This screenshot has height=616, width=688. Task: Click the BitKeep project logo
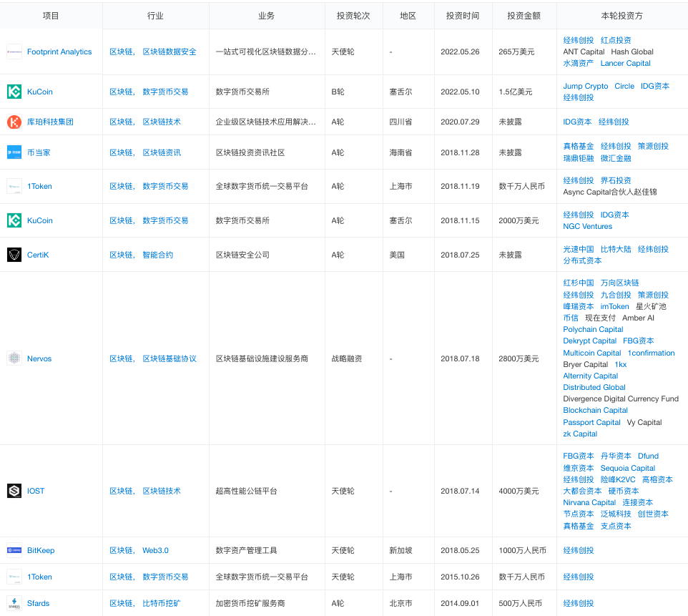14,550
